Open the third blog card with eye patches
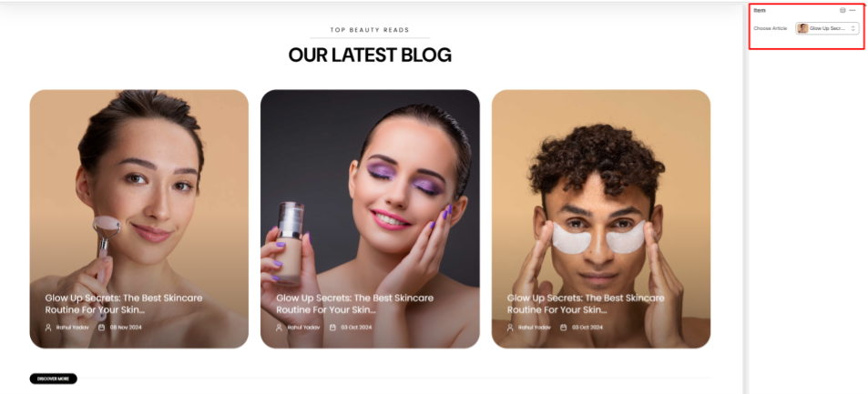Image resolution: width=868 pixels, height=394 pixels. click(600, 219)
